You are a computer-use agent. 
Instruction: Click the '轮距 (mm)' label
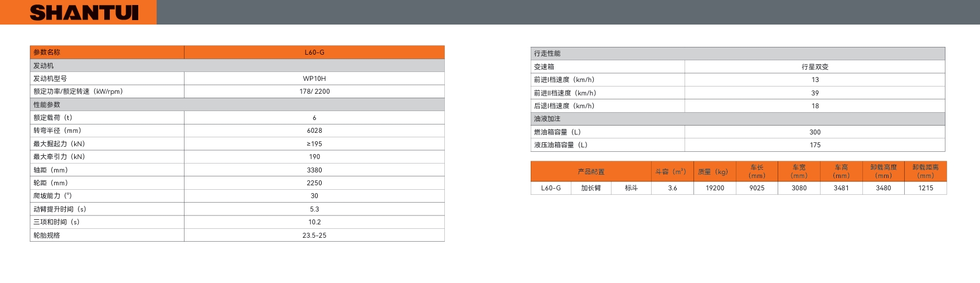[x=51, y=183]
